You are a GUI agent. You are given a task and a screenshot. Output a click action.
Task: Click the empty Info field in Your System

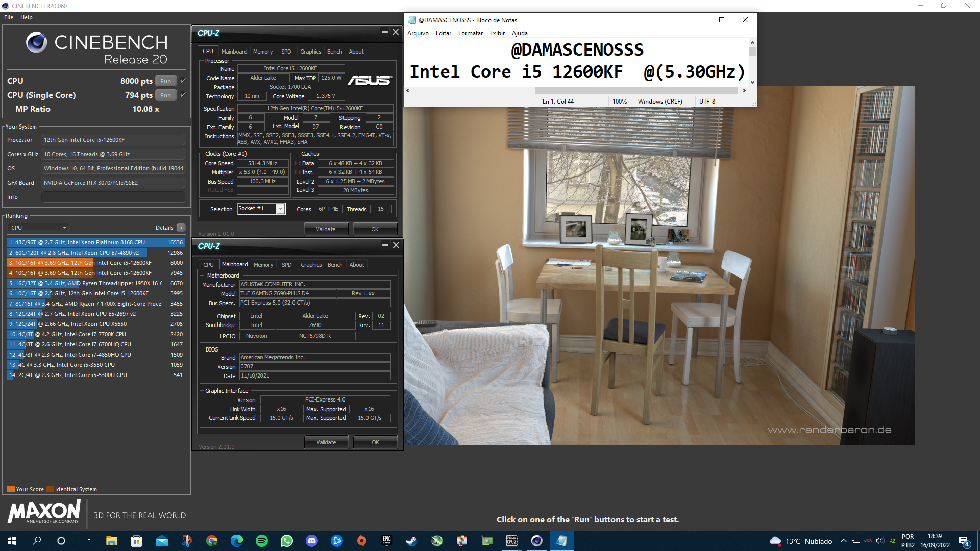click(x=113, y=197)
